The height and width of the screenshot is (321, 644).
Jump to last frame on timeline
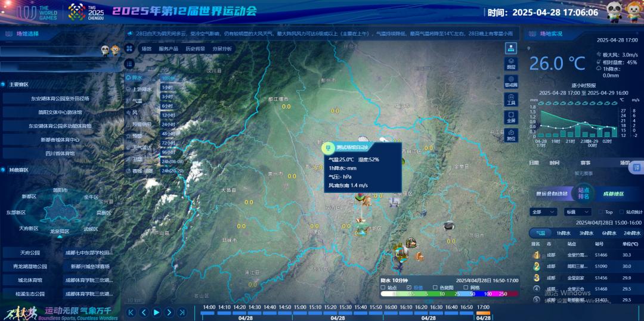tap(183, 312)
